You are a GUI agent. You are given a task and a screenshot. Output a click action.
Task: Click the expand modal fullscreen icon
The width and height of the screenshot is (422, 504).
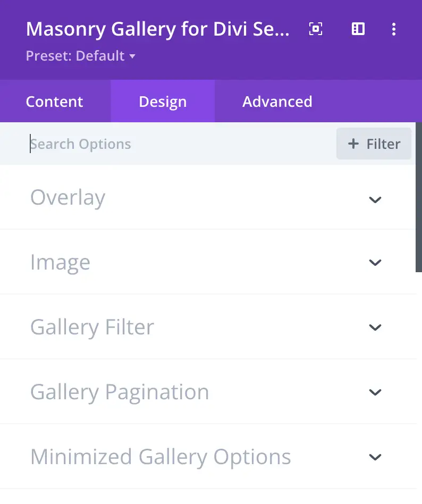pyautogui.click(x=316, y=29)
